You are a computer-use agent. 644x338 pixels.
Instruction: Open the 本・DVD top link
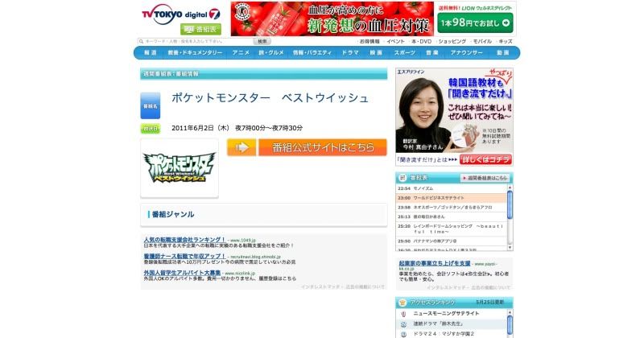coord(421,42)
